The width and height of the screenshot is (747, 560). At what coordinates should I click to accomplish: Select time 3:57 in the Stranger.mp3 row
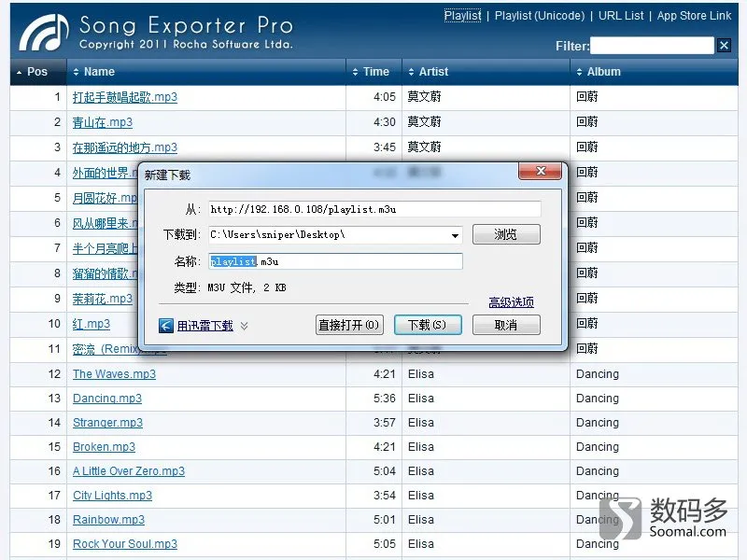[385, 423]
